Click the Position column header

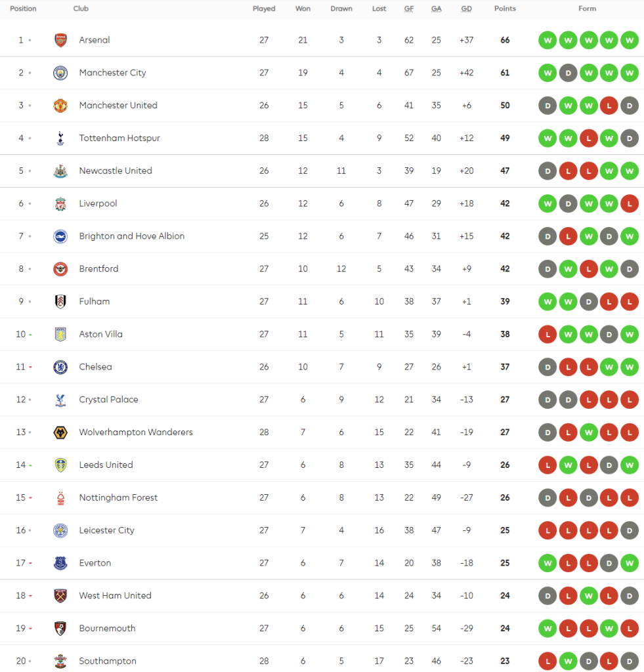click(23, 9)
